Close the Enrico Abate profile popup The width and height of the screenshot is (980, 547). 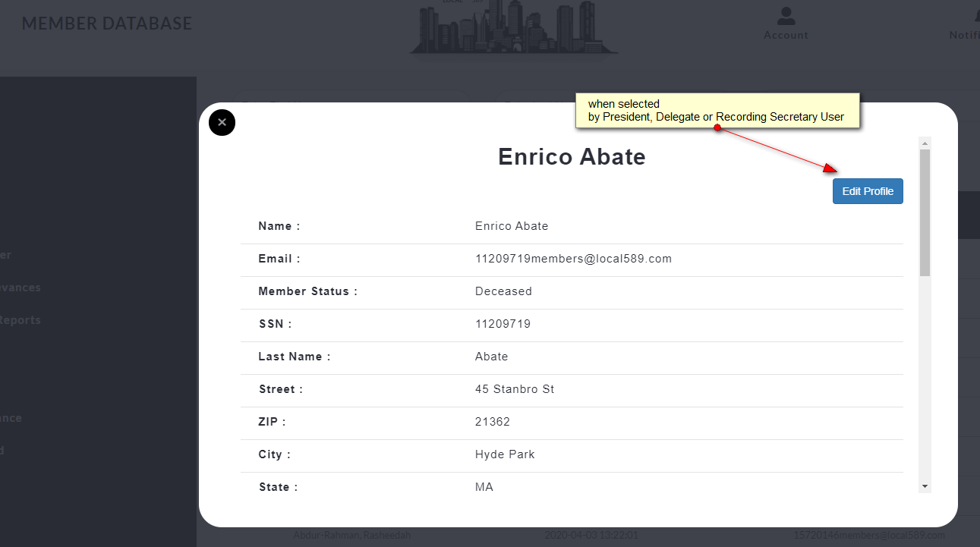pyautogui.click(x=222, y=122)
